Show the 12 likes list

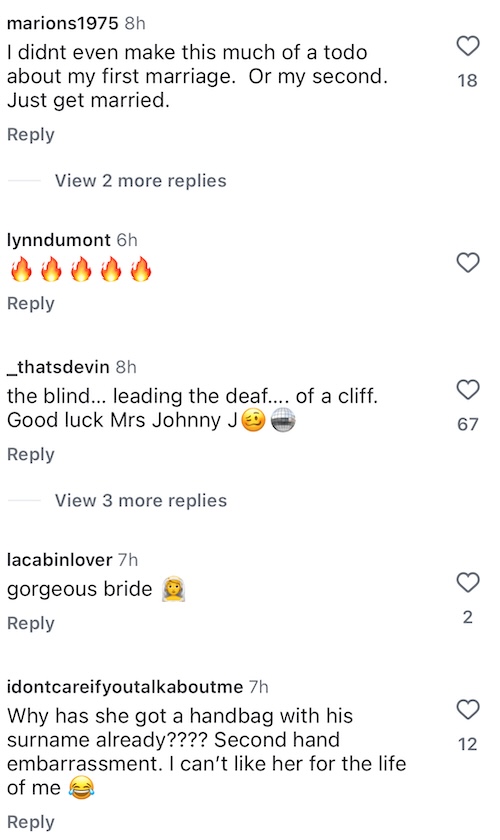pos(467,744)
